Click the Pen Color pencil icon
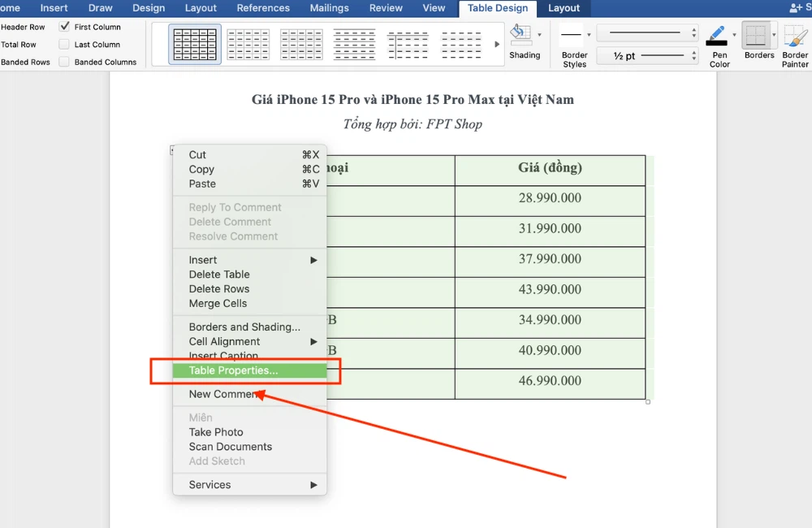This screenshot has height=528, width=812. pos(718,34)
